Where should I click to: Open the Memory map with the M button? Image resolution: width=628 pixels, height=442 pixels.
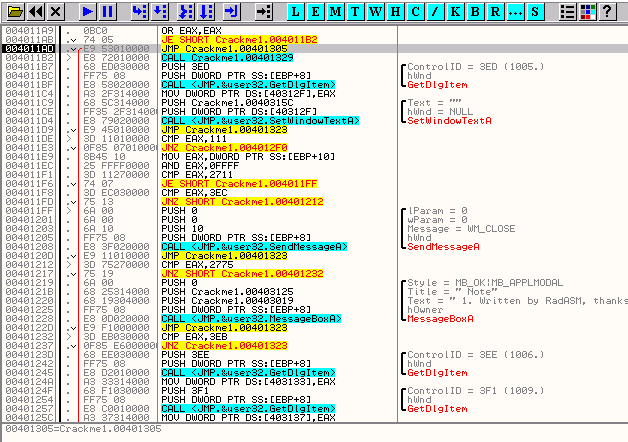pyautogui.click(x=335, y=11)
